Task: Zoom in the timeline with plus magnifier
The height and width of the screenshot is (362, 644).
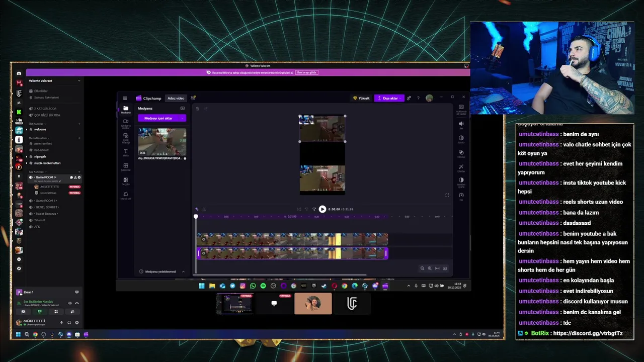Action: point(430,268)
